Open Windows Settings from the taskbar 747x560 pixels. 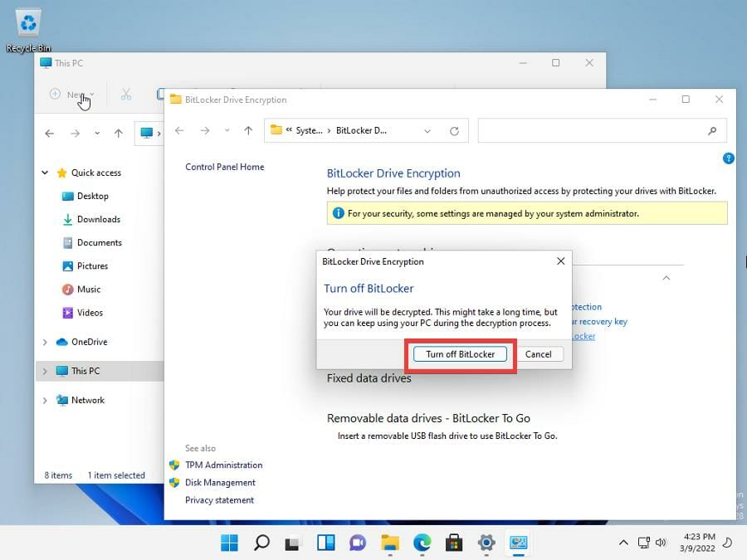486,542
